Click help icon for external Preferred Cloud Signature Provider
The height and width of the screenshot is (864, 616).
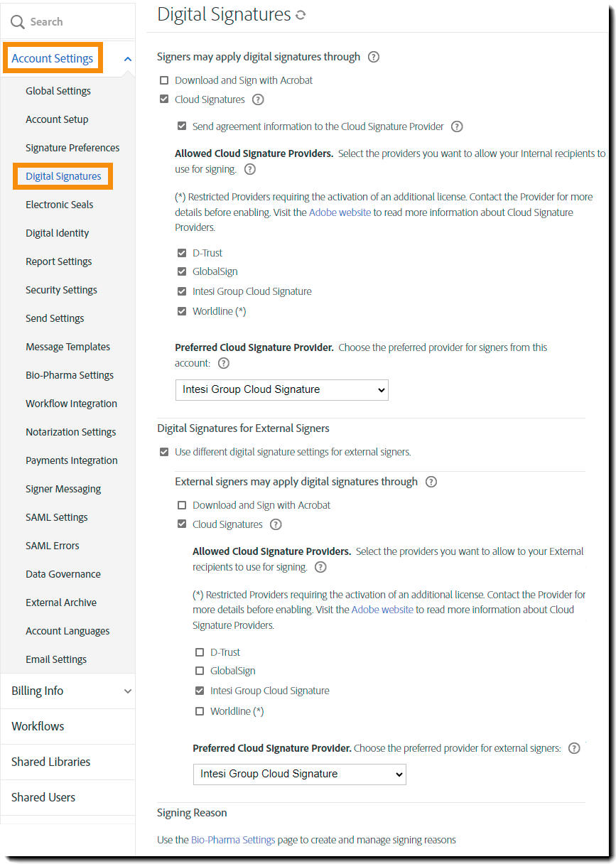pos(574,748)
